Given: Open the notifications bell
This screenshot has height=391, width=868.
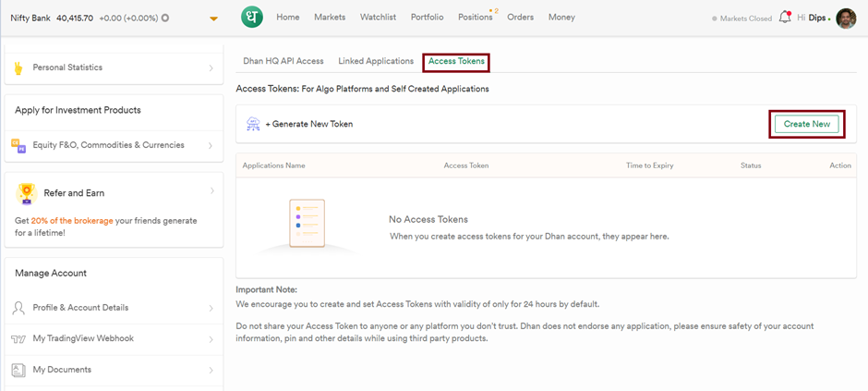Looking at the screenshot, I should point(784,18).
